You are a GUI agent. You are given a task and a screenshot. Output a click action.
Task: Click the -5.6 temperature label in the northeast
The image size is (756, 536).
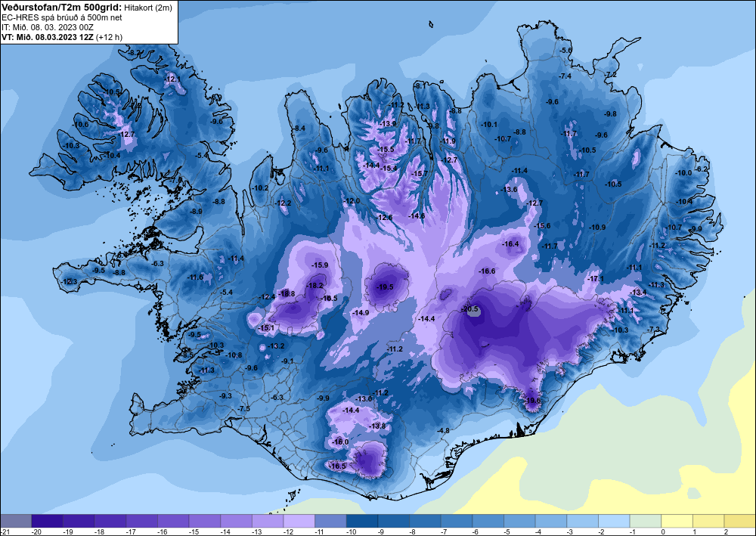pyautogui.click(x=565, y=50)
